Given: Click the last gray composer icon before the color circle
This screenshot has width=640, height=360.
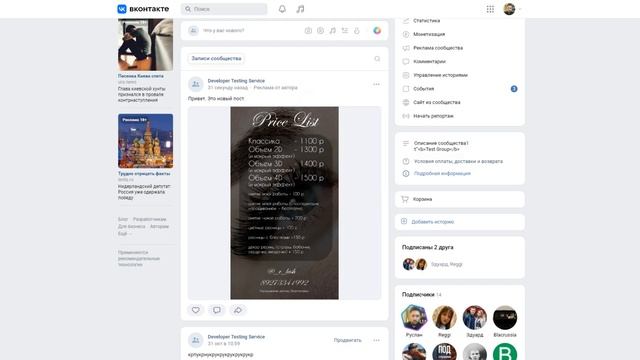Looking at the screenshot, I should pyautogui.click(x=357, y=31).
